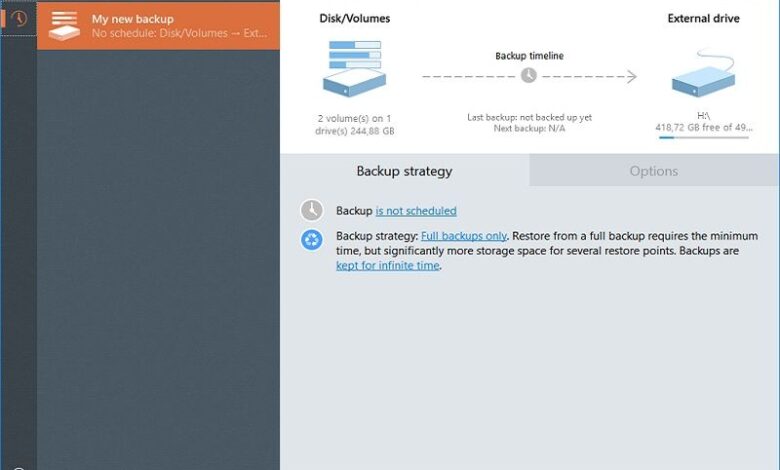Open the "is not scheduled" link

click(416, 211)
